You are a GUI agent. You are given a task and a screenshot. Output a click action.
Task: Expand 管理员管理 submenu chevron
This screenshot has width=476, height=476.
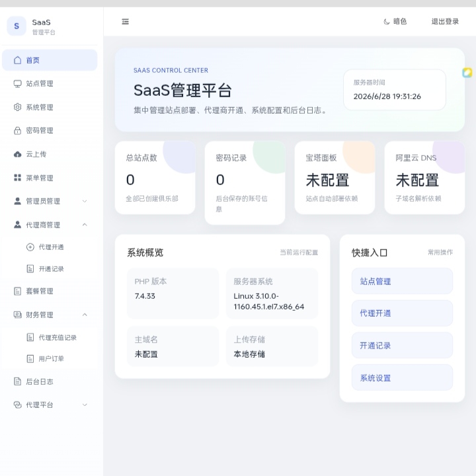85,201
